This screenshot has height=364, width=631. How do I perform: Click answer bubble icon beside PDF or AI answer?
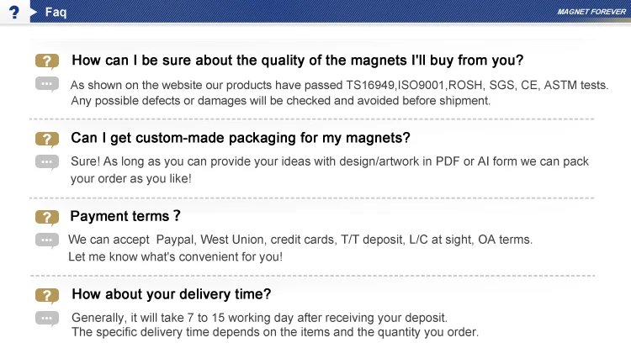47,161
